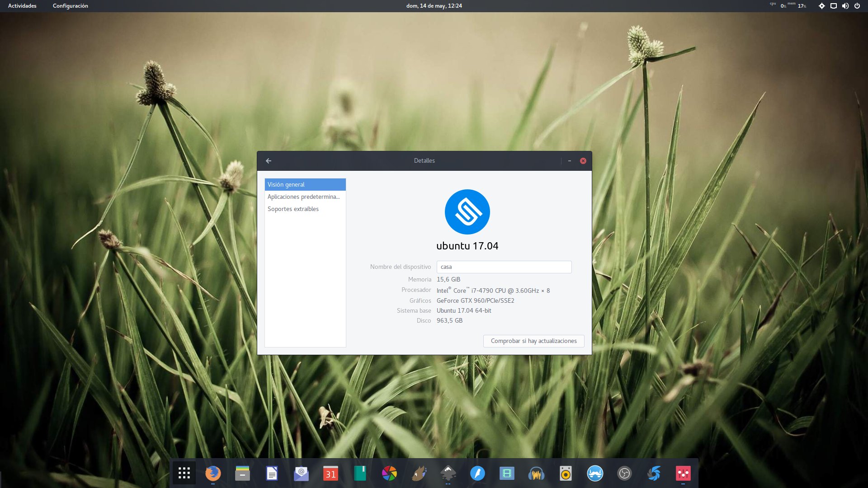Click the device name field containing casa
Screen dimensions: 868x488
pos(504,267)
